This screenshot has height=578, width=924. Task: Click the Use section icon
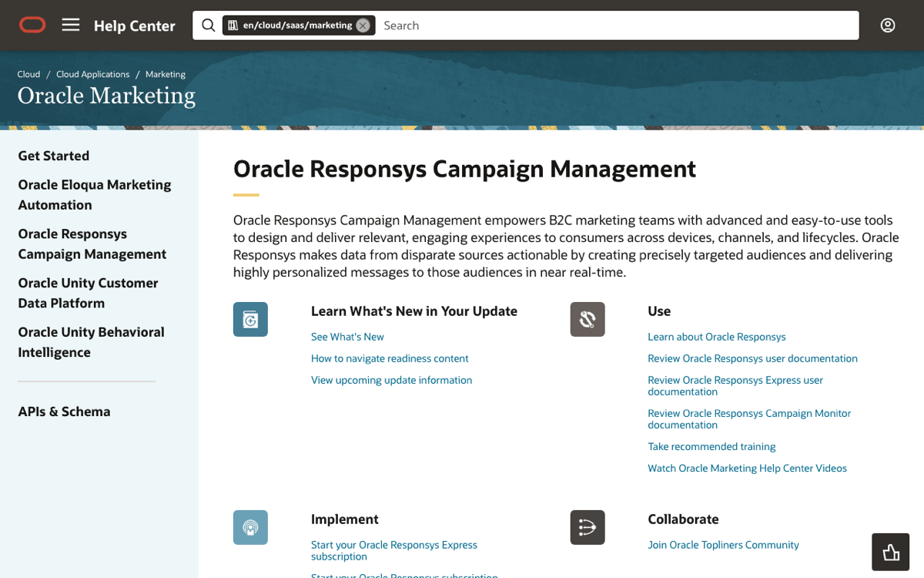[x=588, y=319]
